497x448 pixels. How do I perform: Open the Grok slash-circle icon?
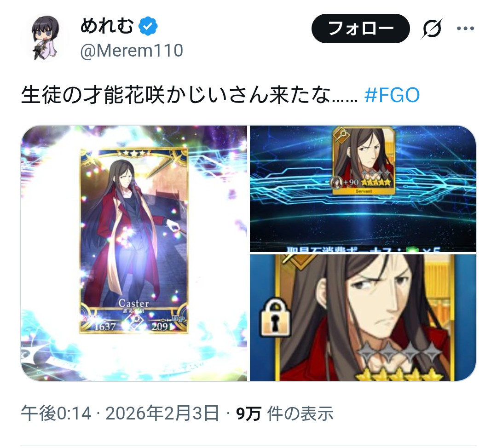tap(432, 29)
